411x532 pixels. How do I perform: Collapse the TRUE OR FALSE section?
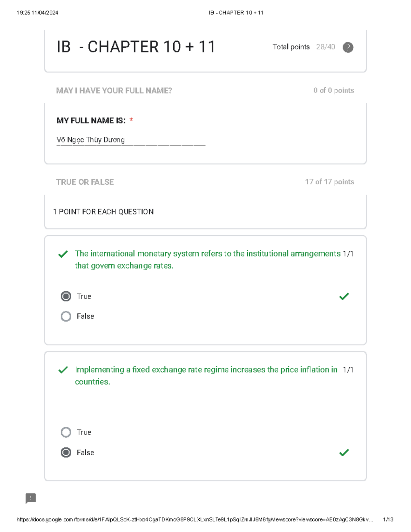85,182
